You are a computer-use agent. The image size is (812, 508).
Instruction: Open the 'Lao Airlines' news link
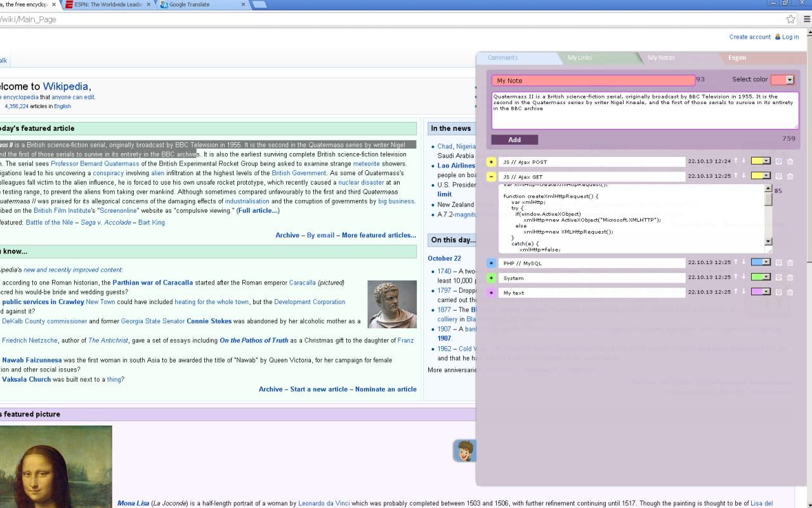coord(456,166)
